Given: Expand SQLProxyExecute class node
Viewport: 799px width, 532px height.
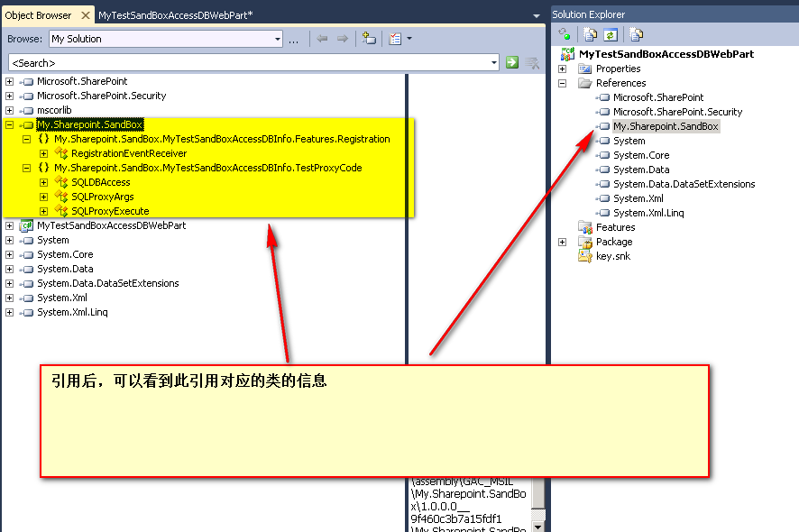Looking at the screenshot, I should pos(44,211).
